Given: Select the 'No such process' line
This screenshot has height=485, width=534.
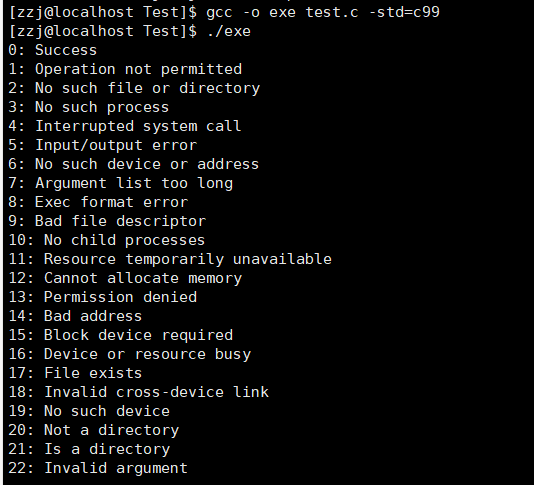Looking at the screenshot, I should pyautogui.click(x=89, y=108).
